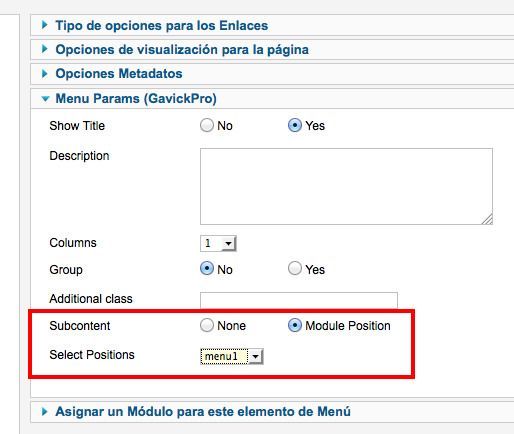514x434 pixels.
Task: Grab Description textarea resize handle
Action: tap(487, 219)
